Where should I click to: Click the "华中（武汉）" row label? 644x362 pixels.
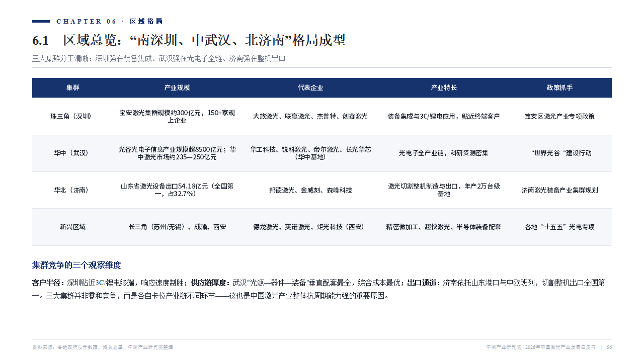click(x=73, y=153)
